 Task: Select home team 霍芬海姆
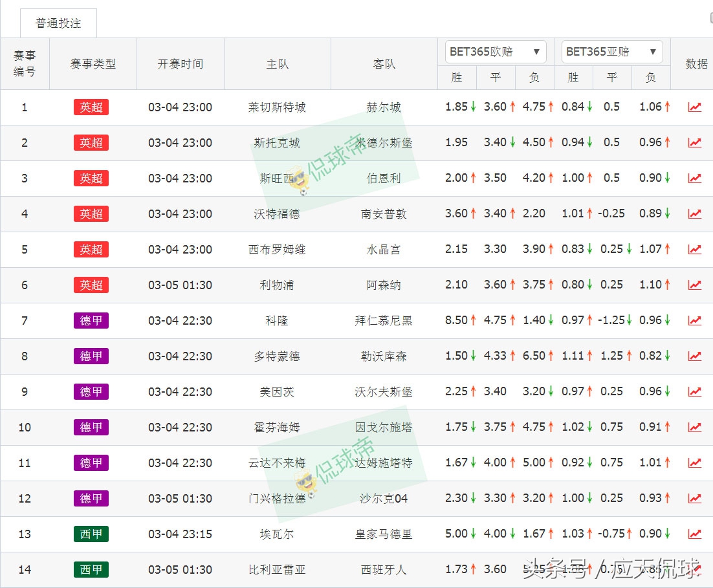[x=277, y=428]
